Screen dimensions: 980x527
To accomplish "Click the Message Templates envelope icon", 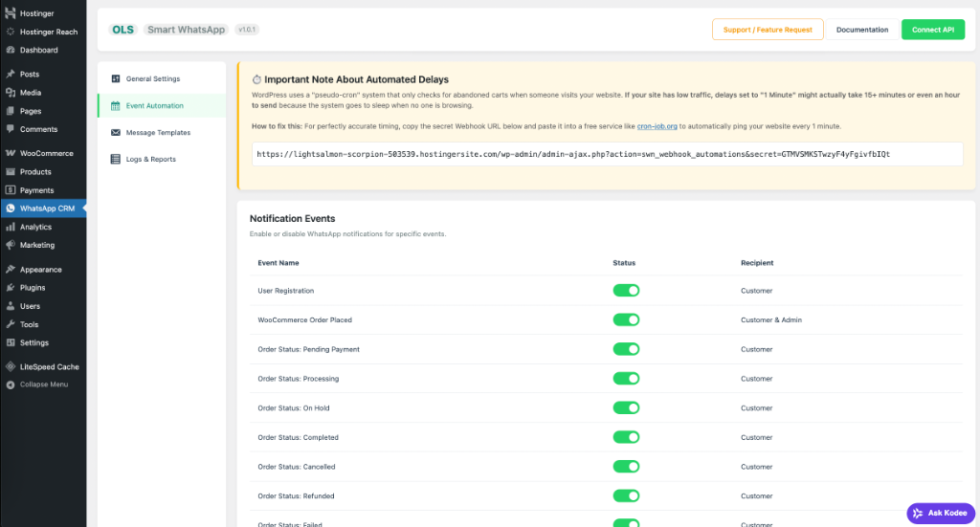I will click(116, 132).
